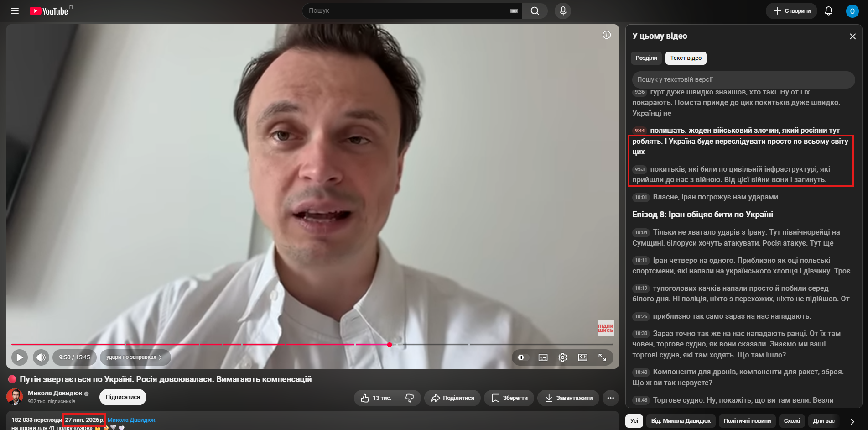868x430 pixels.
Task: Mute the video volume
Action: [x=41, y=357]
